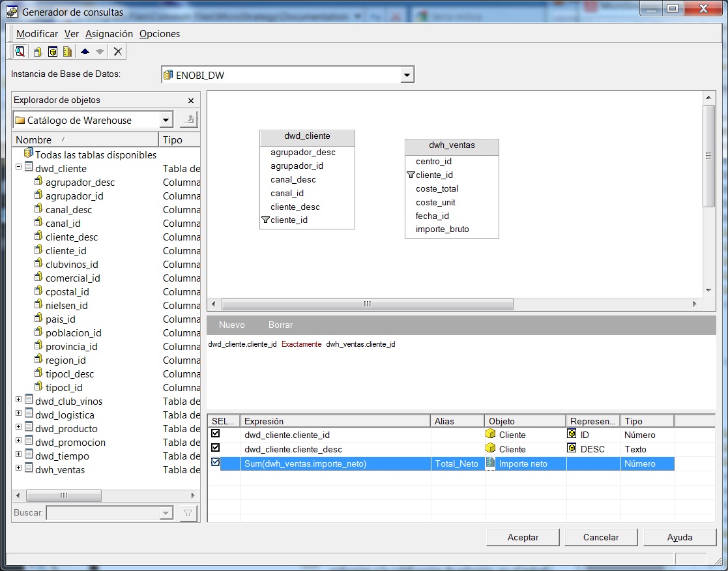Collapse the dwd_cliente table tree node
This screenshot has width=728, height=571.
18,168
